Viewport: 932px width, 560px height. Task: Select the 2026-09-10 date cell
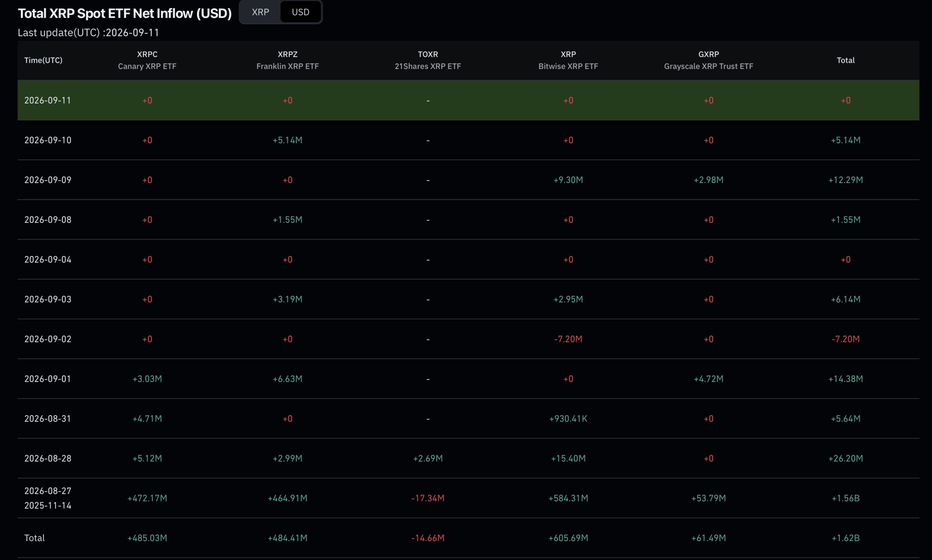[48, 140]
